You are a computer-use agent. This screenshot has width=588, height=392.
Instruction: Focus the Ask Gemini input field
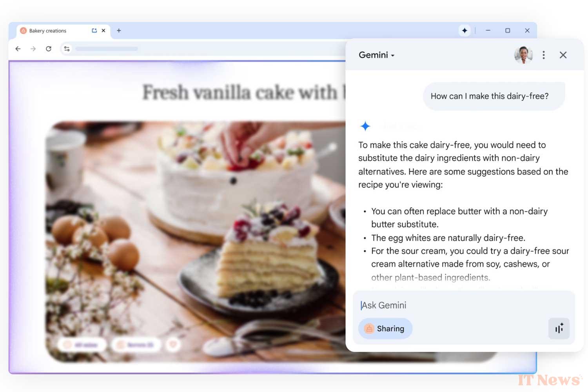[464, 305]
